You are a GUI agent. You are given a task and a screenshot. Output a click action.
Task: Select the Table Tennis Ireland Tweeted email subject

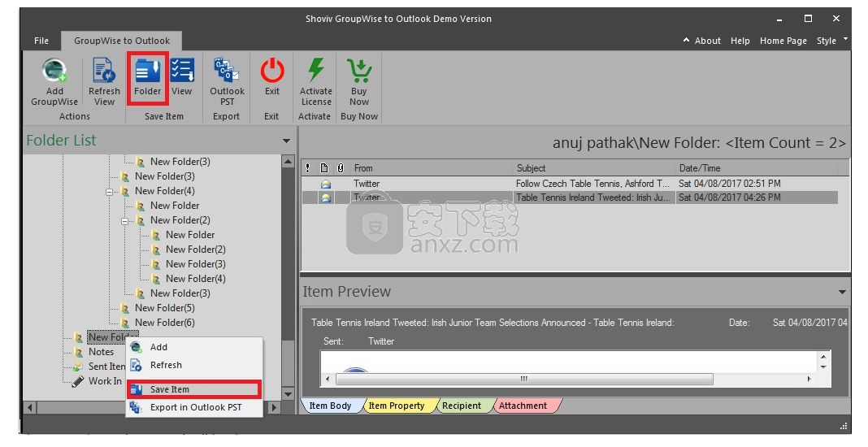(592, 197)
